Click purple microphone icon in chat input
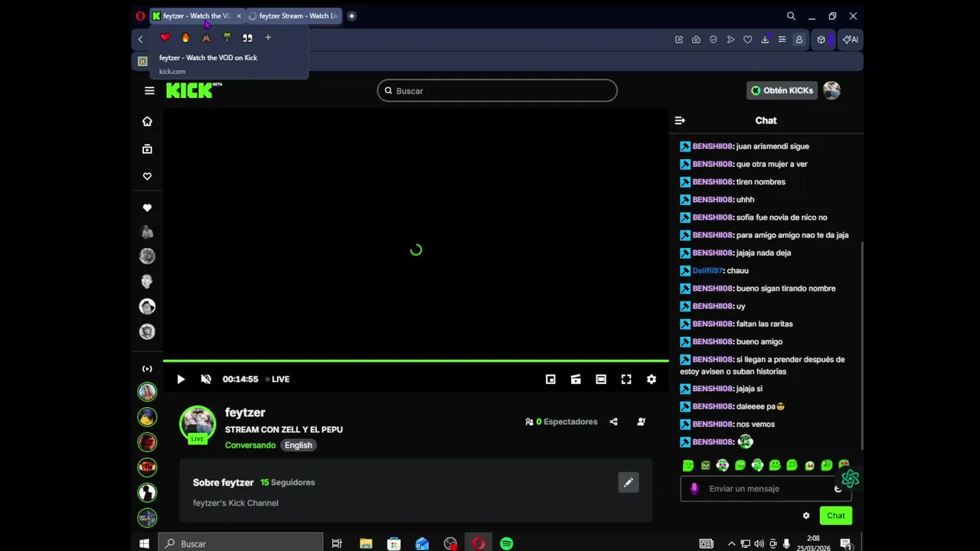This screenshot has height=551, width=980. (x=694, y=488)
